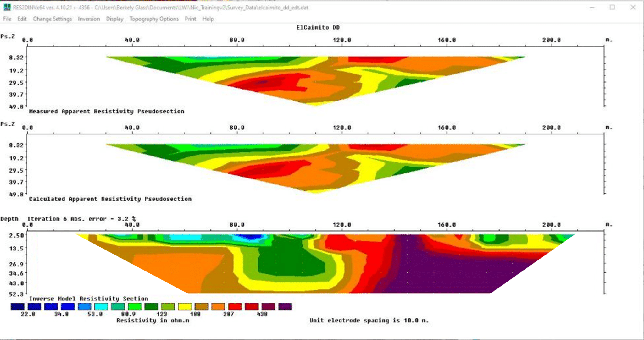This screenshot has width=644, height=340.
Task: Click 'Unit electrode spacing is 10.0 m.' text
Action: (x=369, y=321)
